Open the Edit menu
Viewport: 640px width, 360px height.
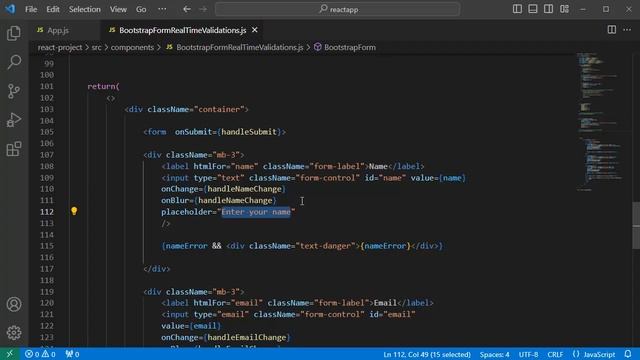pyautogui.click(x=53, y=9)
